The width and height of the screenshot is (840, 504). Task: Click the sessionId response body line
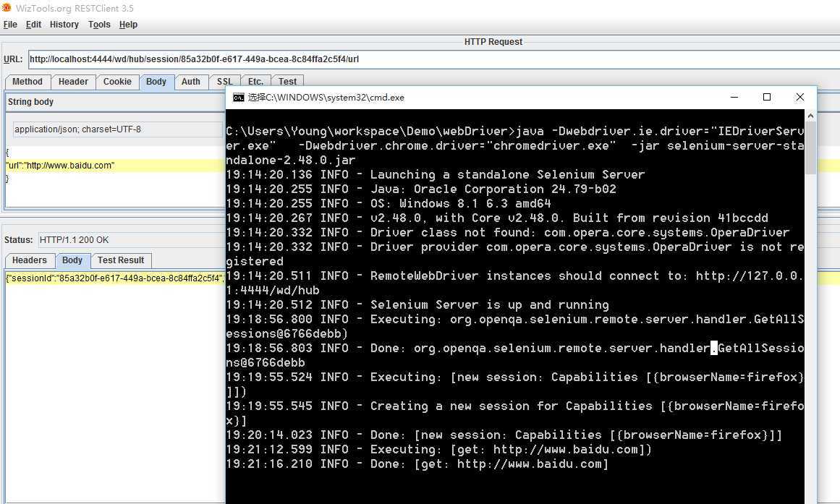[114, 278]
